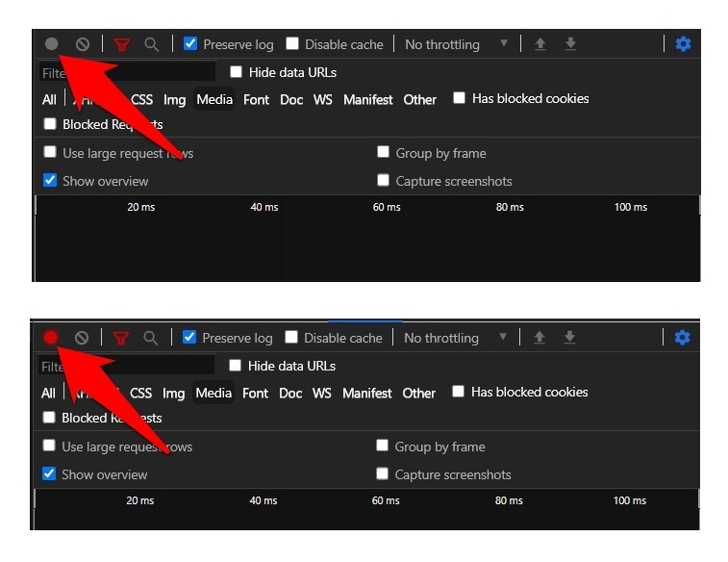Click 100 ms marker in bottom overview timeline
This screenshot has width=728, height=562.
pyautogui.click(x=630, y=500)
